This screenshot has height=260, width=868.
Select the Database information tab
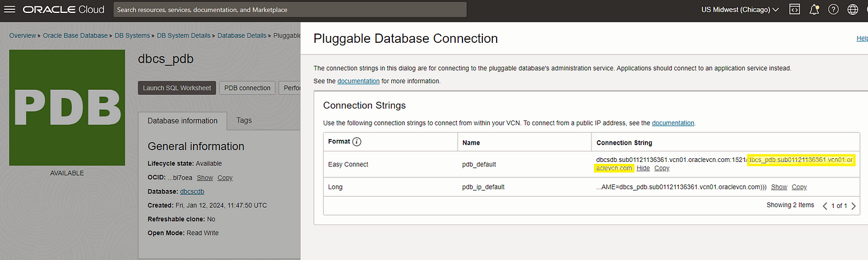[182, 120]
